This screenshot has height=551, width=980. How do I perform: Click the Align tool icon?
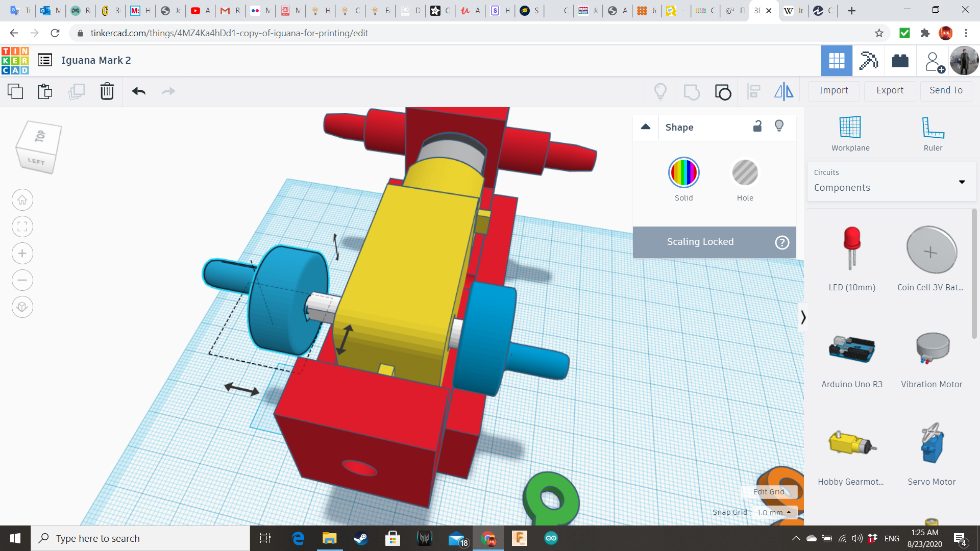(753, 91)
